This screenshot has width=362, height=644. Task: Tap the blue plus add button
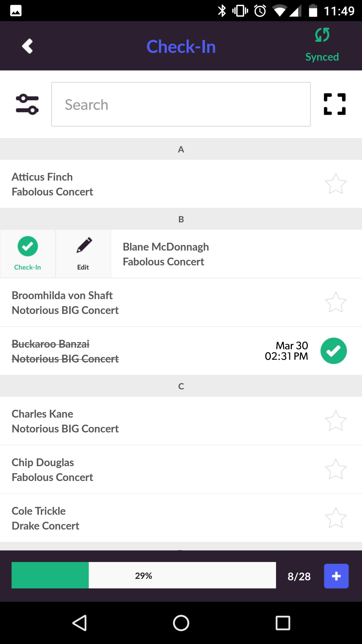pos(336,576)
